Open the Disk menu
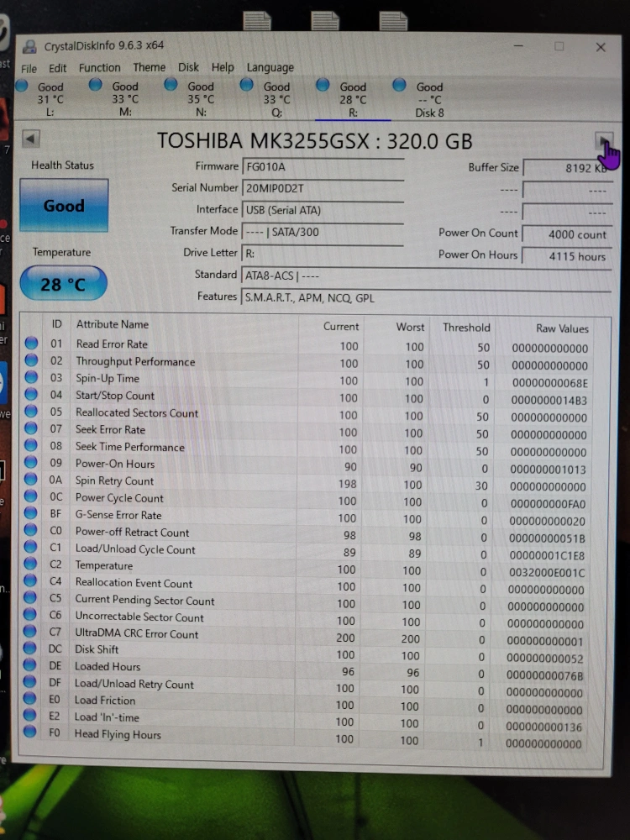This screenshot has width=630, height=840. tap(188, 67)
